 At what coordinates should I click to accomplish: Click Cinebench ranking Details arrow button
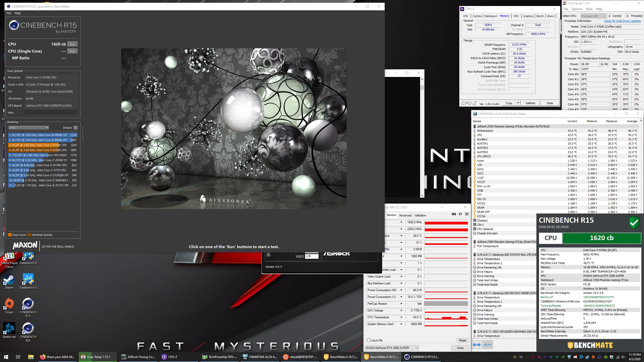pos(76,128)
